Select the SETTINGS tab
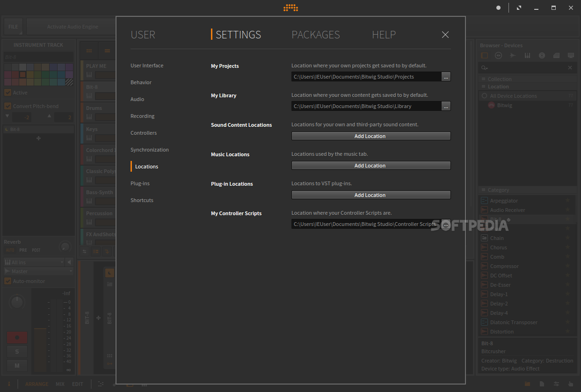This screenshot has width=581, height=392. (x=238, y=35)
